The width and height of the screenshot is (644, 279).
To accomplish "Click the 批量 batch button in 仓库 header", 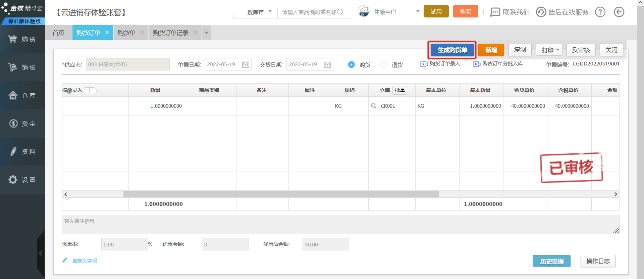I will coord(400,90).
